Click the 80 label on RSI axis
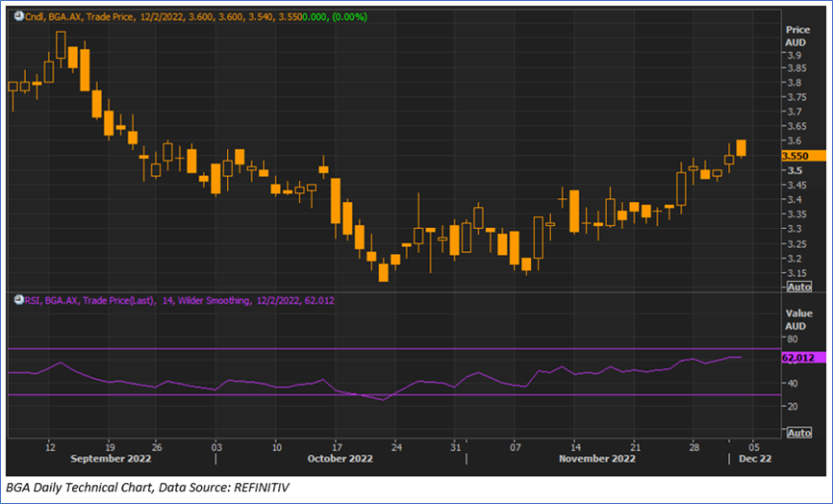 click(793, 339)
